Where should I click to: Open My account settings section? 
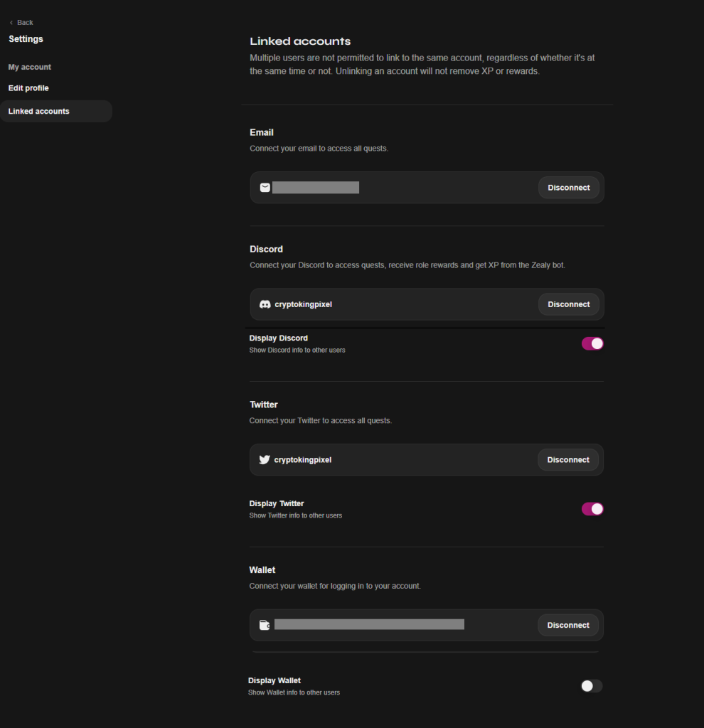tap(30, 67)
